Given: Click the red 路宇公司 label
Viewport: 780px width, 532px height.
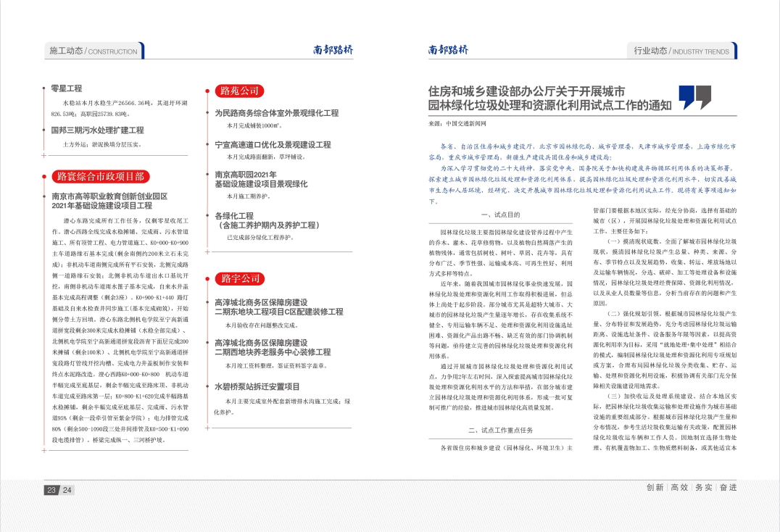Looking at the screenshot, I should coord(240,278).
